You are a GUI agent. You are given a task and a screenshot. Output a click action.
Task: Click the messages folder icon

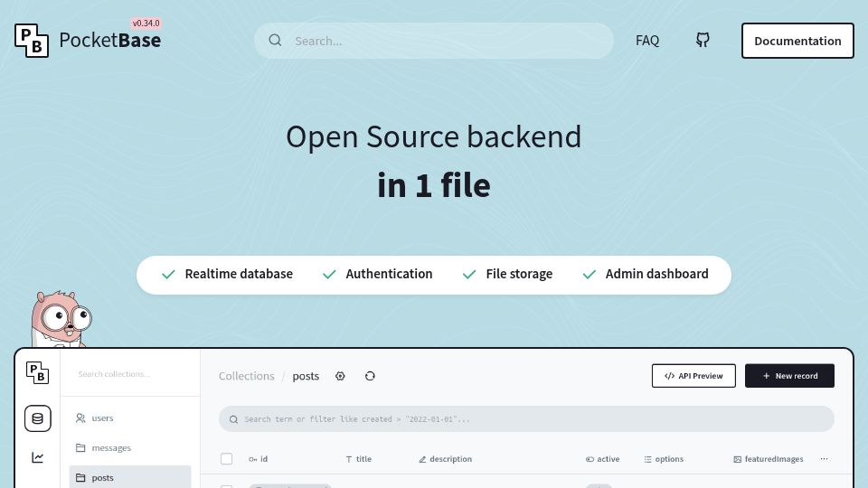(80, 447)
